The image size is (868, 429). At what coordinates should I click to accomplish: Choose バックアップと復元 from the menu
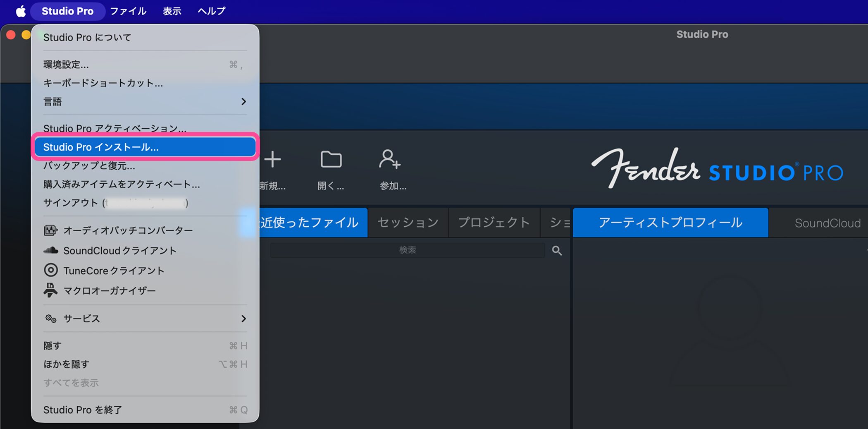point(89,165)
